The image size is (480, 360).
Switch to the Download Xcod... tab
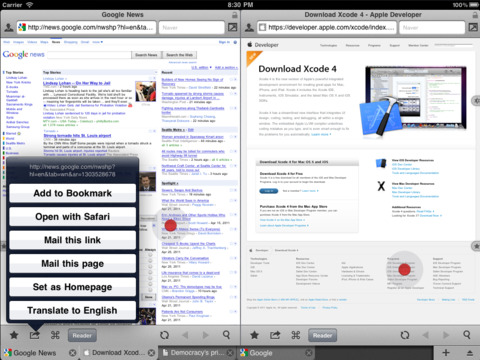click(x=115, y=353)
